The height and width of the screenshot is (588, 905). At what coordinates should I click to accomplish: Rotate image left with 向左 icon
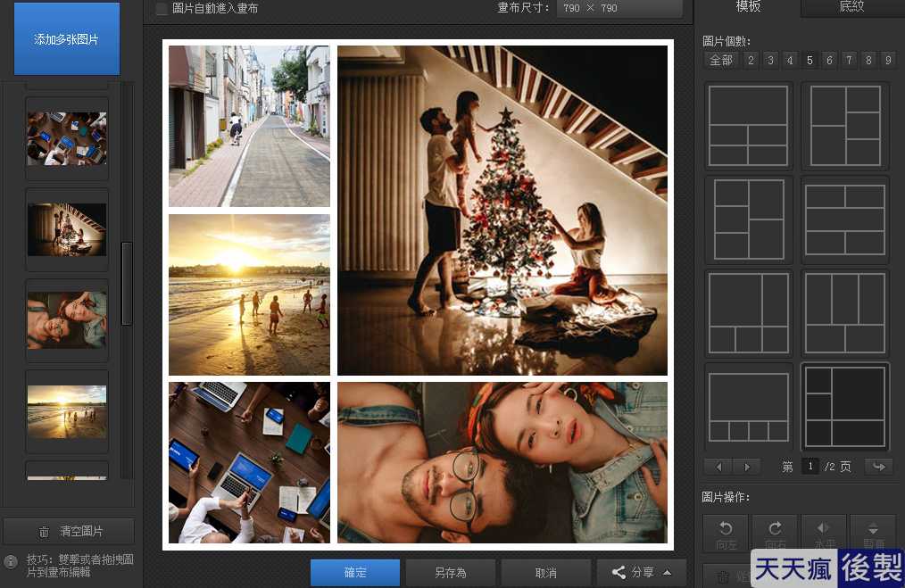[x=726, y=534]
